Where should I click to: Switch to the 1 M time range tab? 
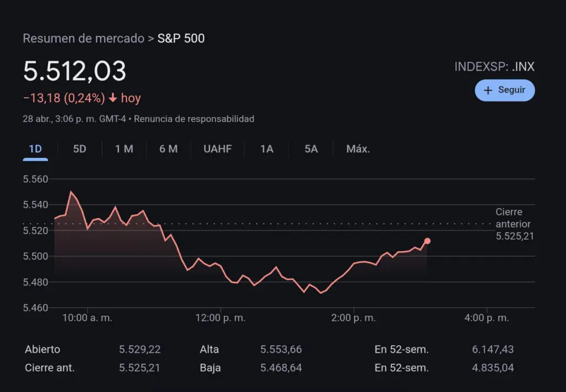pyautogui.click(x=124, y=149)
